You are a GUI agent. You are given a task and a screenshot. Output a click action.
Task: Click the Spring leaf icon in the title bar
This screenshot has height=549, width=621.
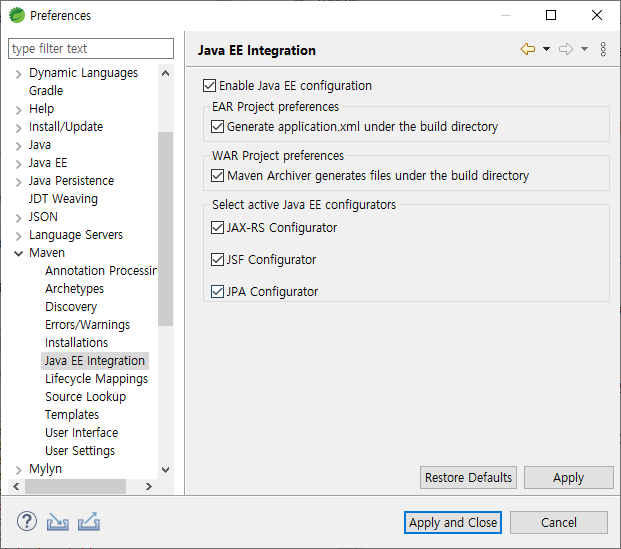click(x=17, y=15)
